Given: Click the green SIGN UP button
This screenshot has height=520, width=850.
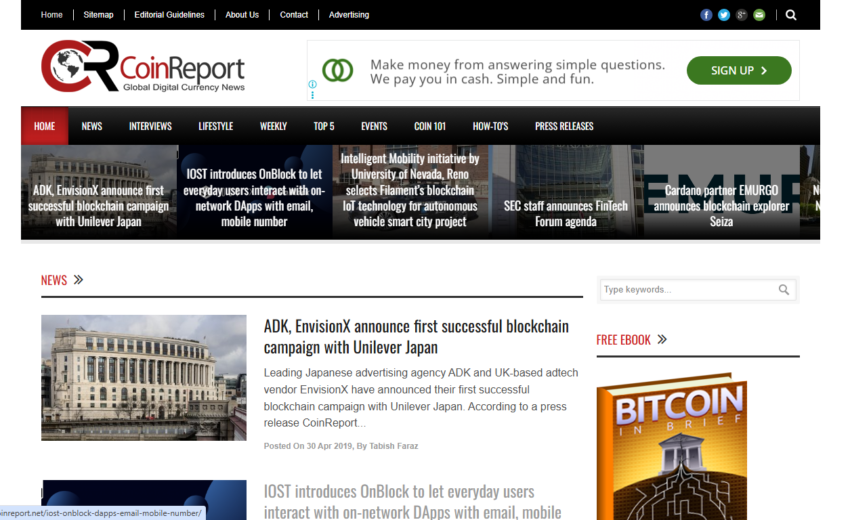Looking at the screenshot, I should coord(739,70).
